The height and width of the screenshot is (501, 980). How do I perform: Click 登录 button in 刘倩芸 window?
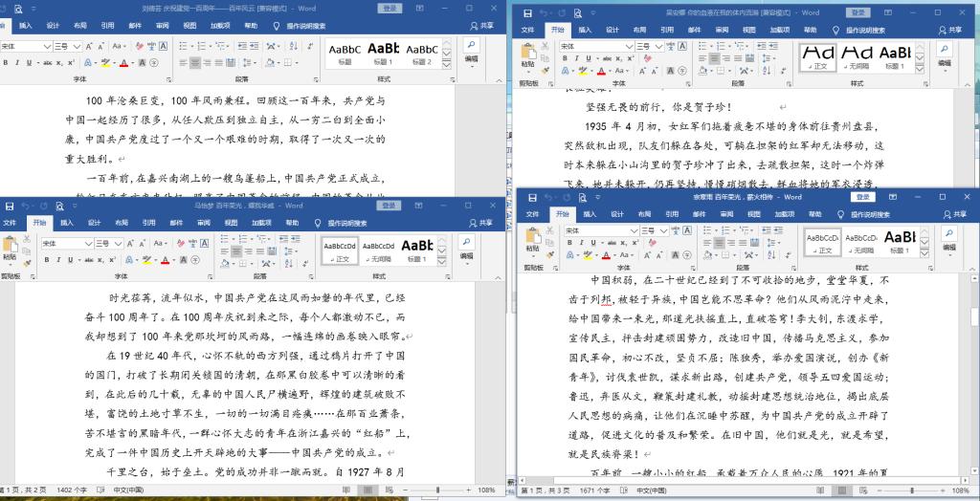(390, 8)
